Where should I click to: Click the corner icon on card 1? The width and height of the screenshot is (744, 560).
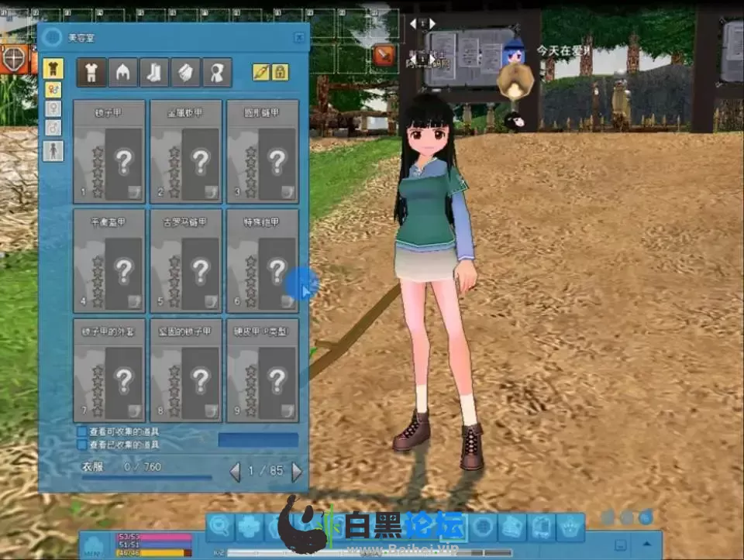[135, 192]
